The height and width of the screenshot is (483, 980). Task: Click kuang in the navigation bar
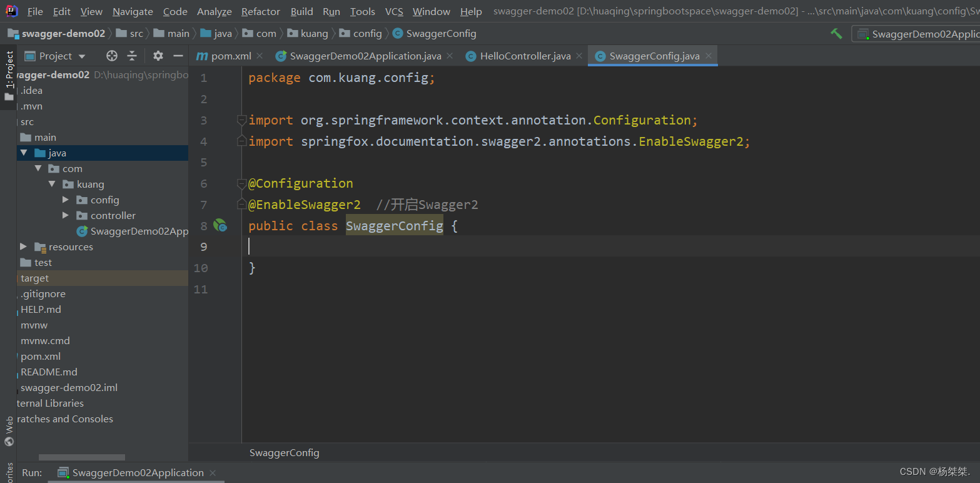308,33
